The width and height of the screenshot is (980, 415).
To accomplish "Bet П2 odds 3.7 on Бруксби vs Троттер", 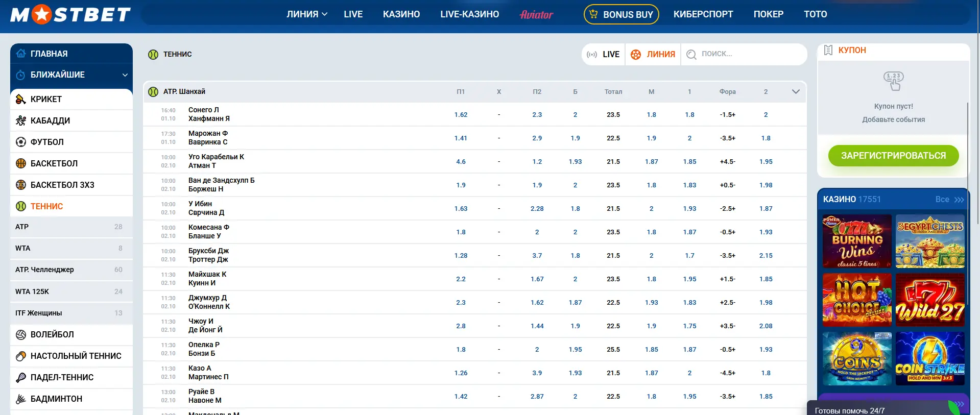I will [537, 256].
